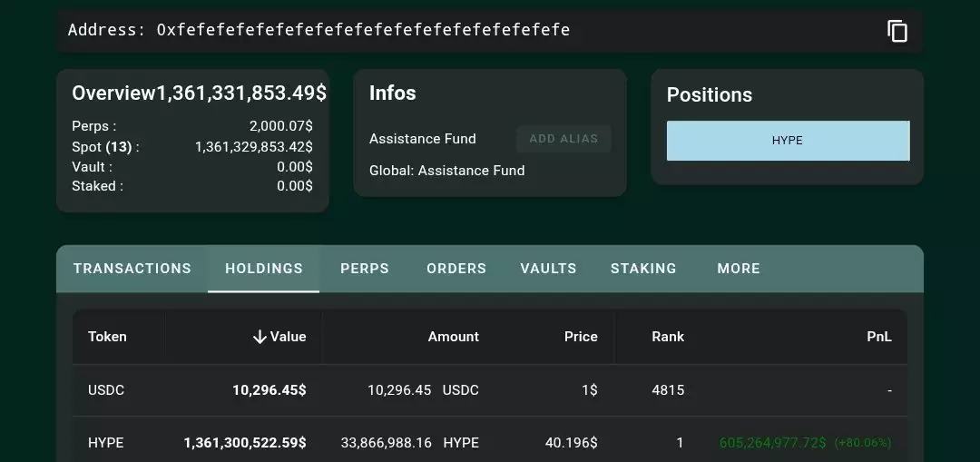Open the STAKING tab

[643, 269]
